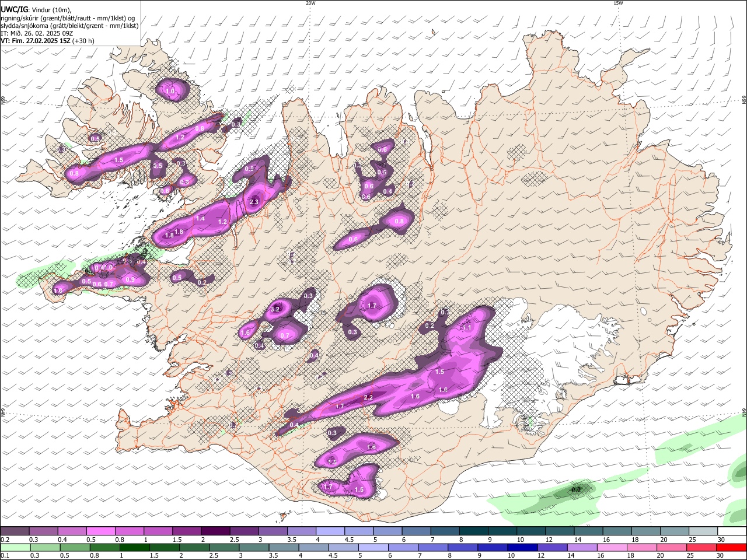Click the 'IT: Mið. 26. 02. 2025 09Z' line
This screenshot has width=747, height=560.
pos(37,33)
